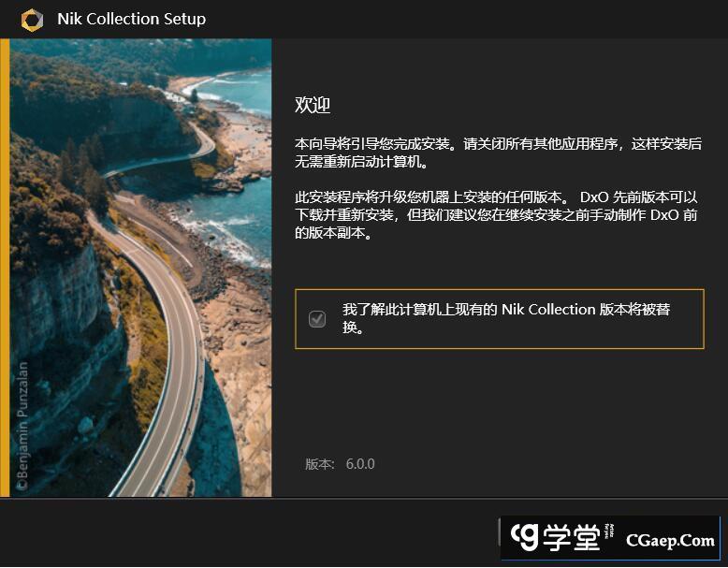
Task: Open the CGaep.Com watermark link
Action: coord(670,541)
